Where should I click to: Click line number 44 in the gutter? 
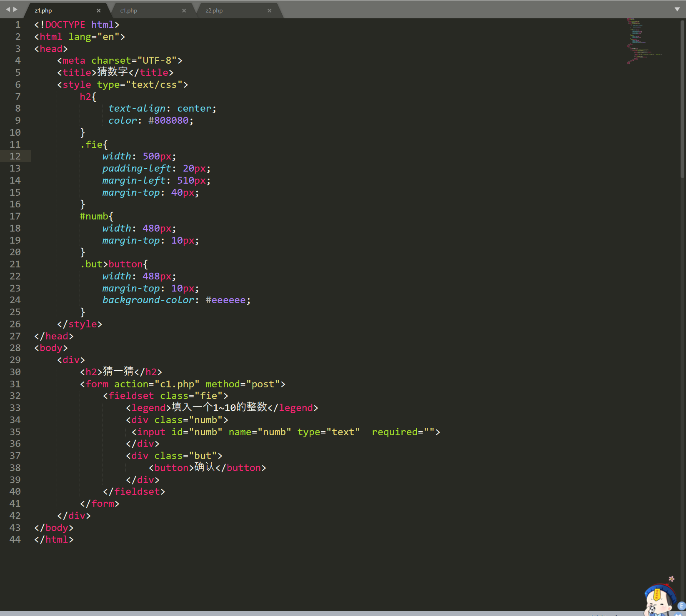[x=15, y=539]
